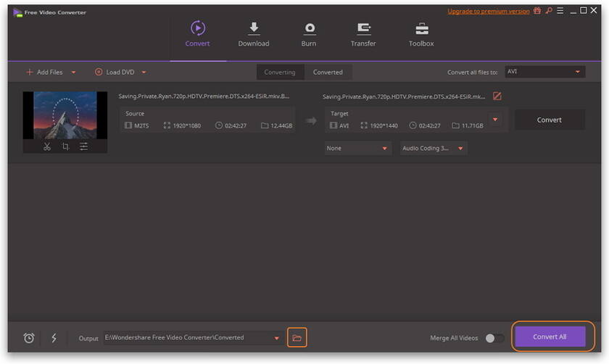The height and width of the screenshot is (364, 609).
Task: Click the crop icon under thumbnail
Action: coord(65,146)
